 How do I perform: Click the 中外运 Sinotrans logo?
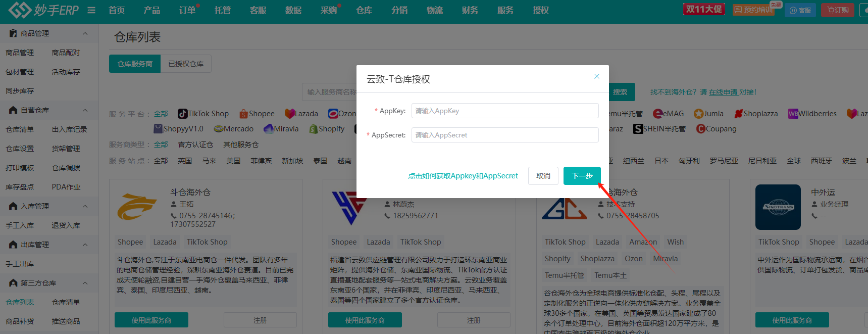(778, 207)
